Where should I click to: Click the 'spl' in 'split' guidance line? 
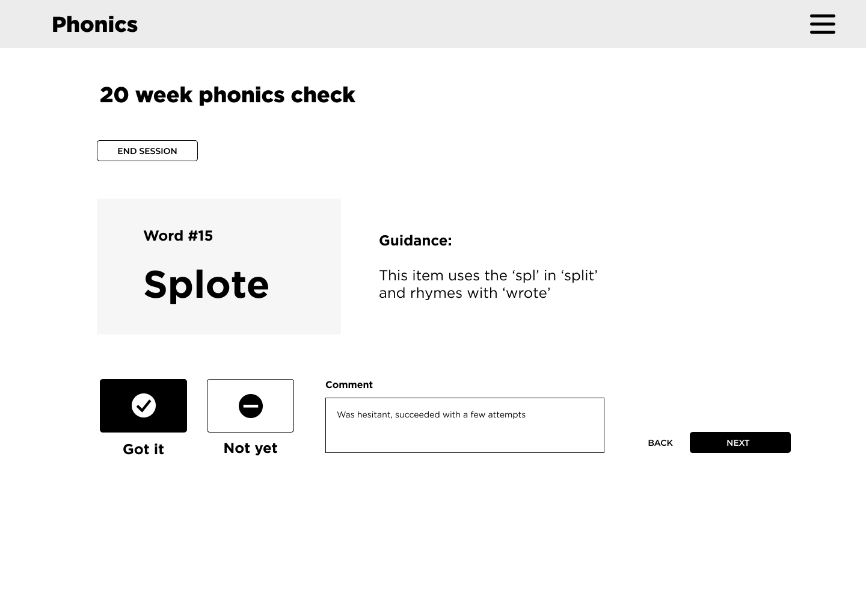tap(488, 276)
